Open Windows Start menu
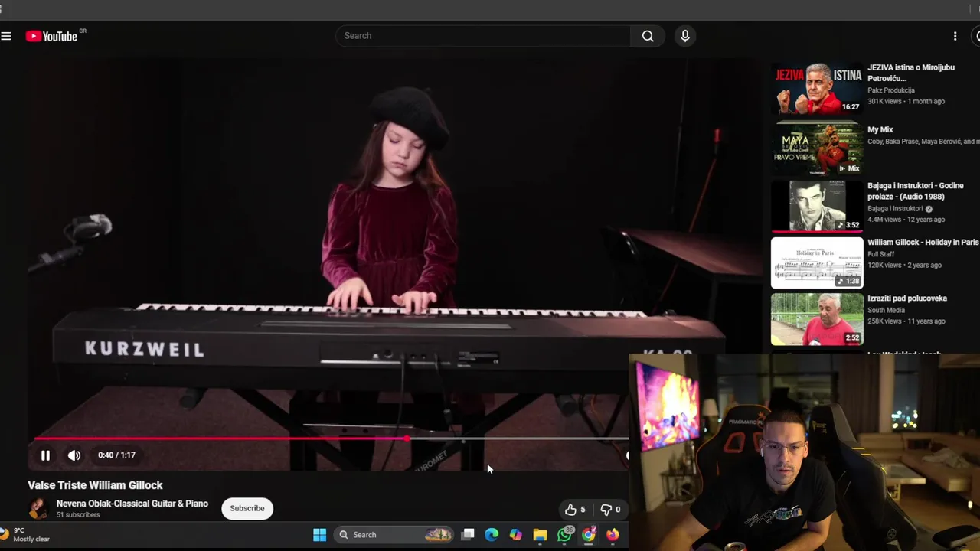The height and width of the screenshot is (551, 980). tap(320, 535)
